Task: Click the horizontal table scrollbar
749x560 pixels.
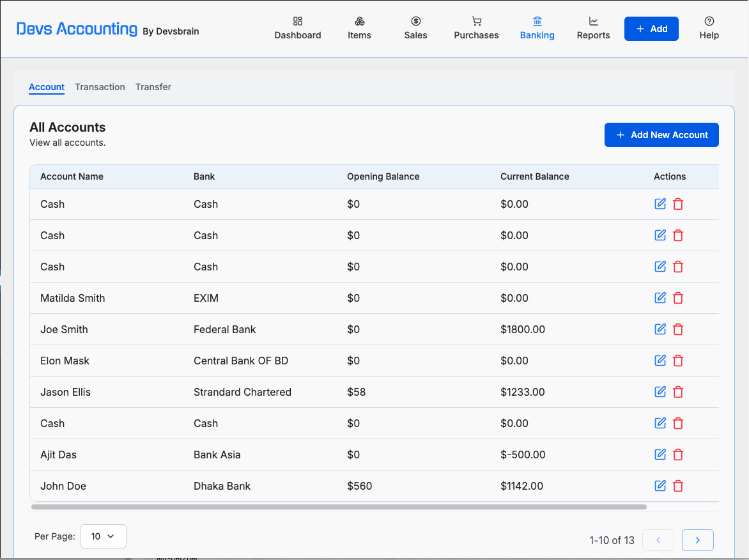Action: (x=339, y=507)
